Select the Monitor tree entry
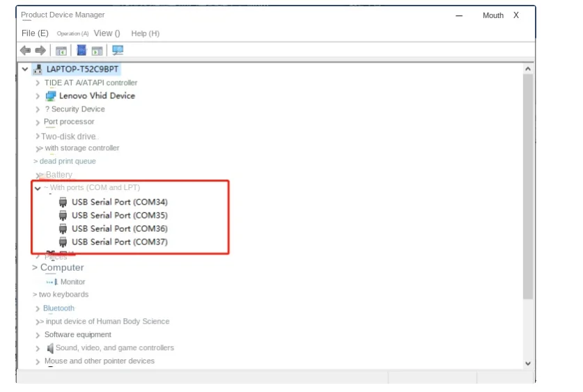Viewport: 583px width, 392px height. click(73, 282)
